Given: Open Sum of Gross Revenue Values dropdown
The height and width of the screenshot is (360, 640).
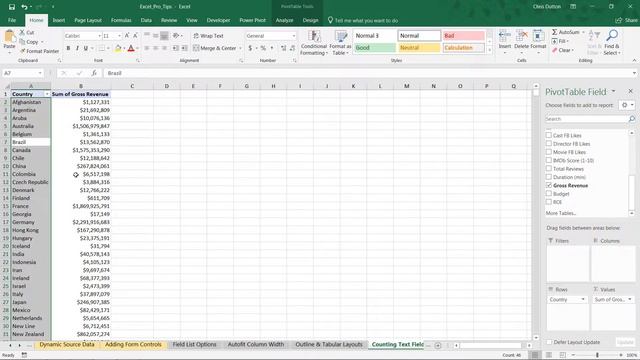Looking at the screenshot, I should pos(630,300).
